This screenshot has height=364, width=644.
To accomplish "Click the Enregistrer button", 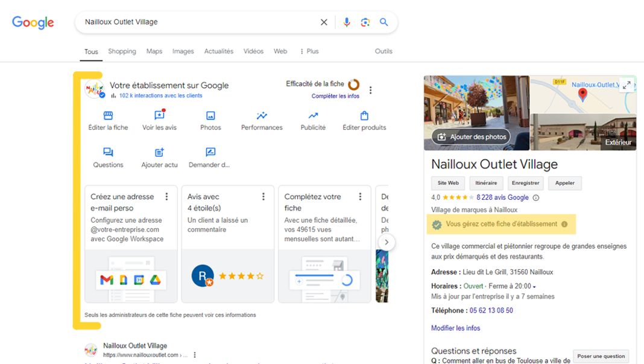I will coord(526,183).
